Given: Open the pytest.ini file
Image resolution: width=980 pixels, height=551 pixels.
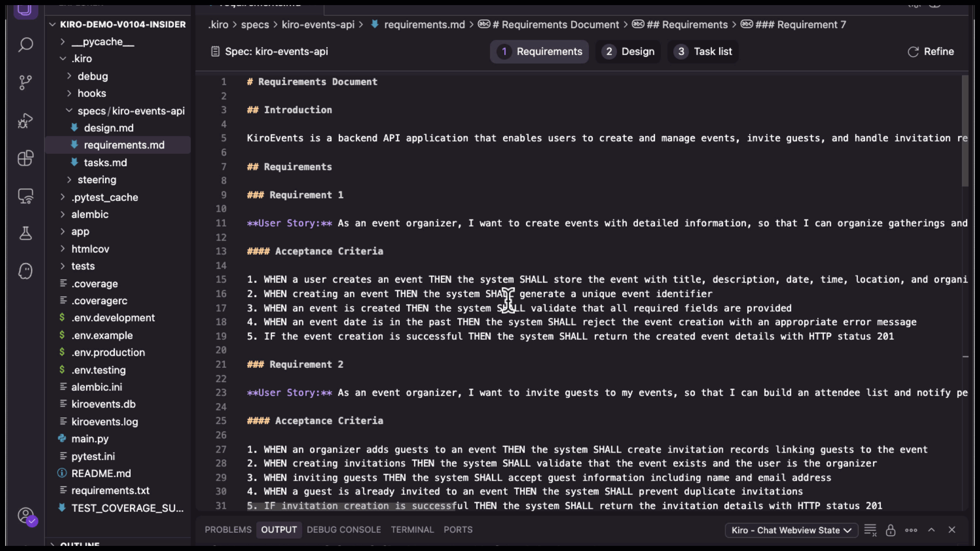Looking at the screenshot, I should 118,456.
